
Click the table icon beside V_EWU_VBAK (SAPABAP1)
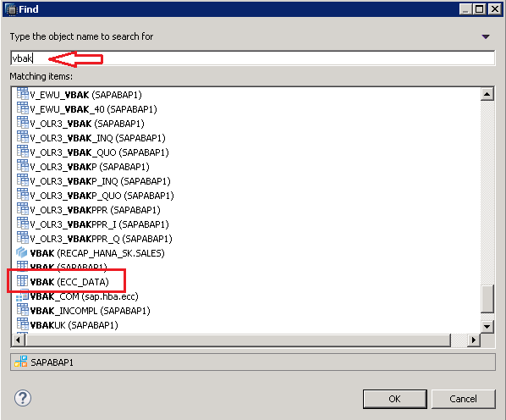23,94
